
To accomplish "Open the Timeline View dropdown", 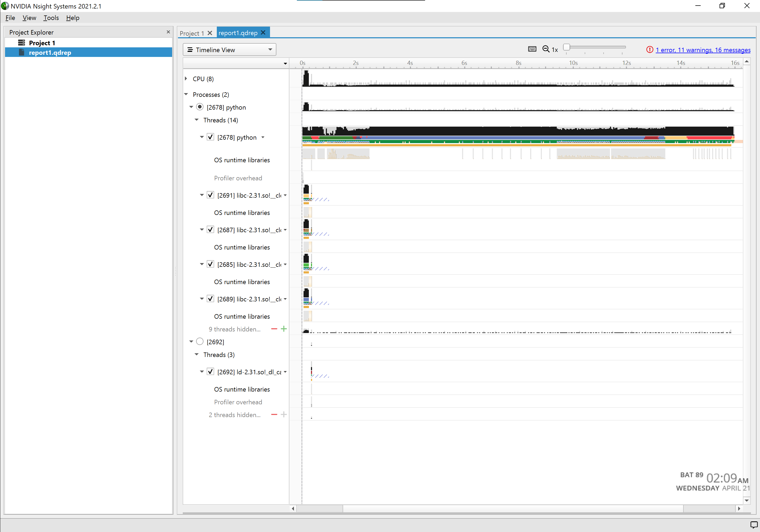I will pos(229,50).
